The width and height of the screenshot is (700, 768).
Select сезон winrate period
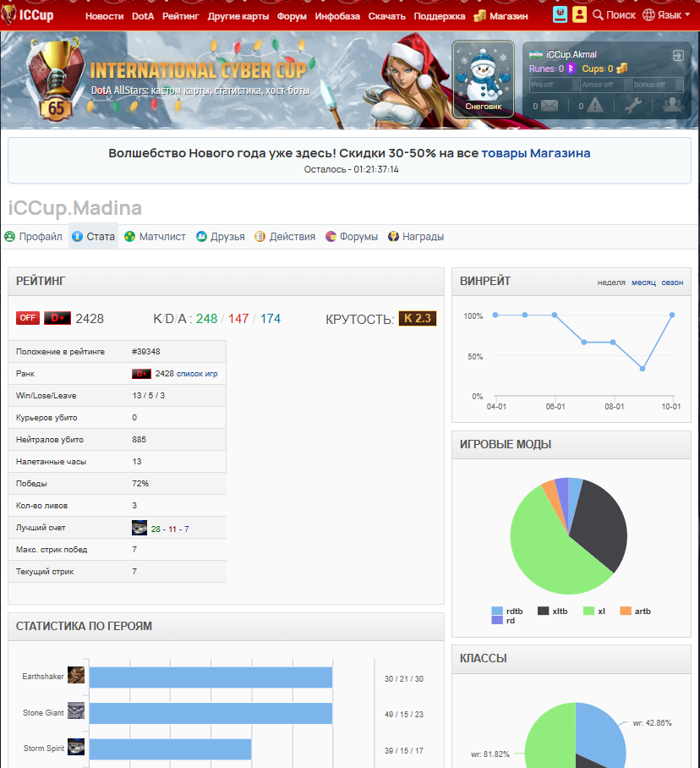(x=672, y=283)
